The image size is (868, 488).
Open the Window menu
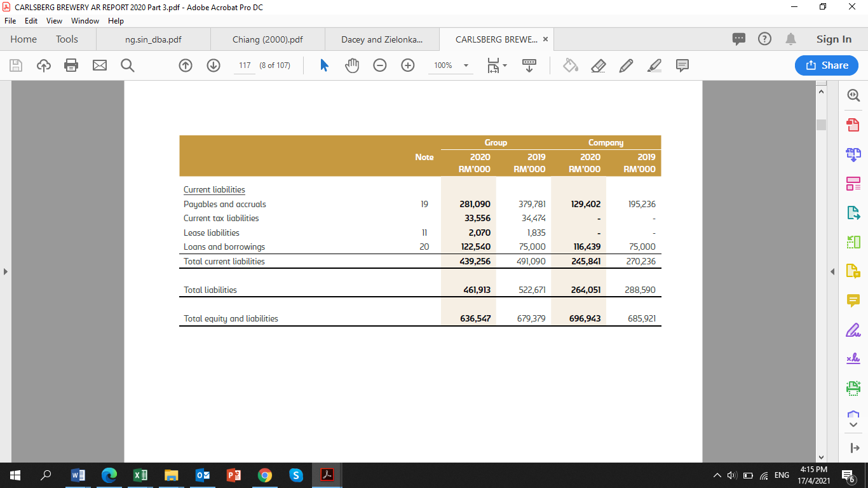[85, 21]
